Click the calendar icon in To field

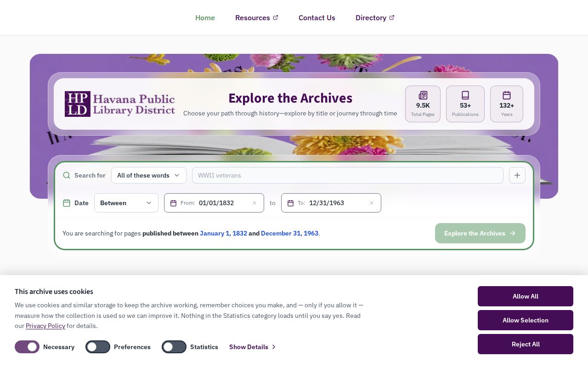tap(290, 203)
